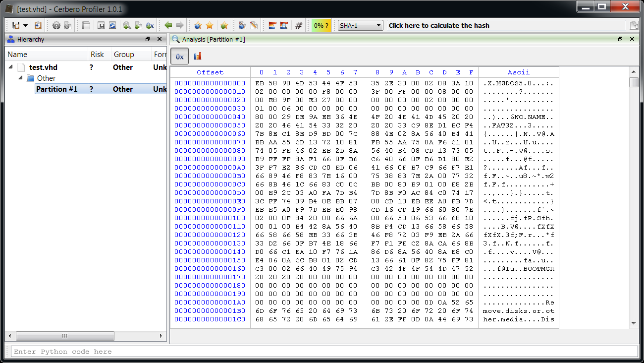This screenshot has width=644, height=363.
Task: Click offset 0000000000000050 row label
Action: pyautogui.click(x=210, y=125)
